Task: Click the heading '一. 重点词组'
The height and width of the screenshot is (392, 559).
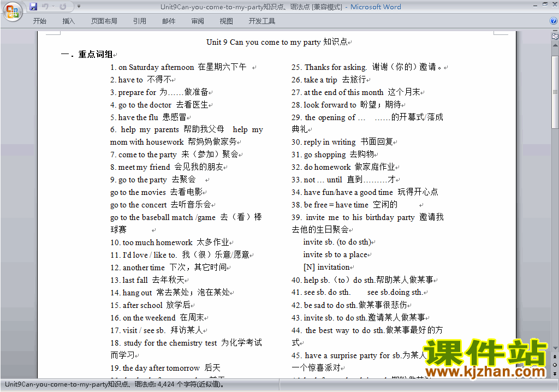Action: pyautogui.click(x=87, y=54)
